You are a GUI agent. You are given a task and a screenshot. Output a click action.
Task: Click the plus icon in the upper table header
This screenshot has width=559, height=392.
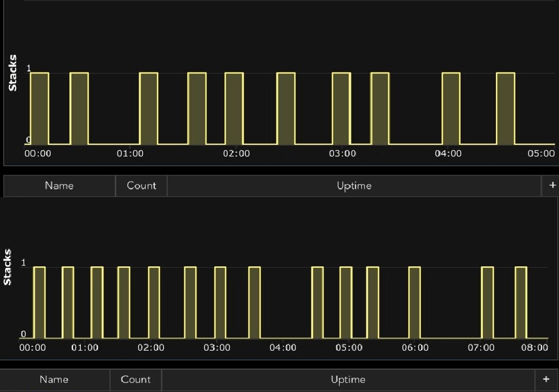pyautogui.click(x=552, y=185)
